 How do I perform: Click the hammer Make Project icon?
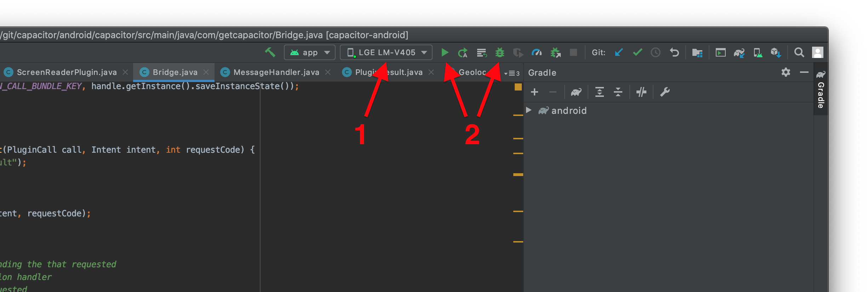pyautogui.click(x=270, y=52)
